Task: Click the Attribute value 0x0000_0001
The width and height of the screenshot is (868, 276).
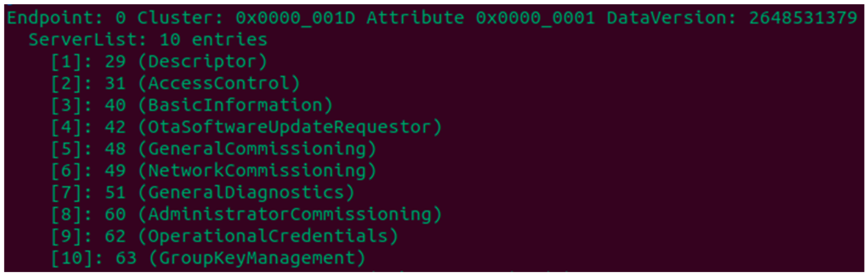Action: [535, 17]
